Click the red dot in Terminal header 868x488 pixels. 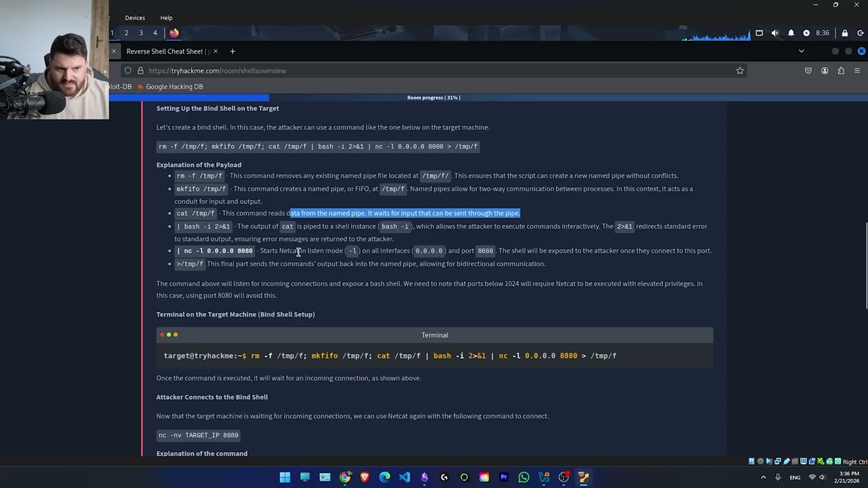point(162,335)
